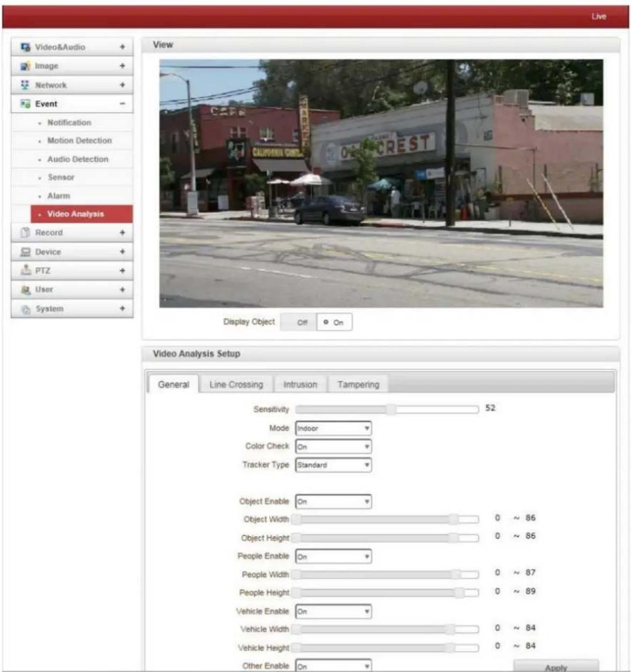Go to the Live view link
This screenshot has width=631, height=672.
(599, 17)
